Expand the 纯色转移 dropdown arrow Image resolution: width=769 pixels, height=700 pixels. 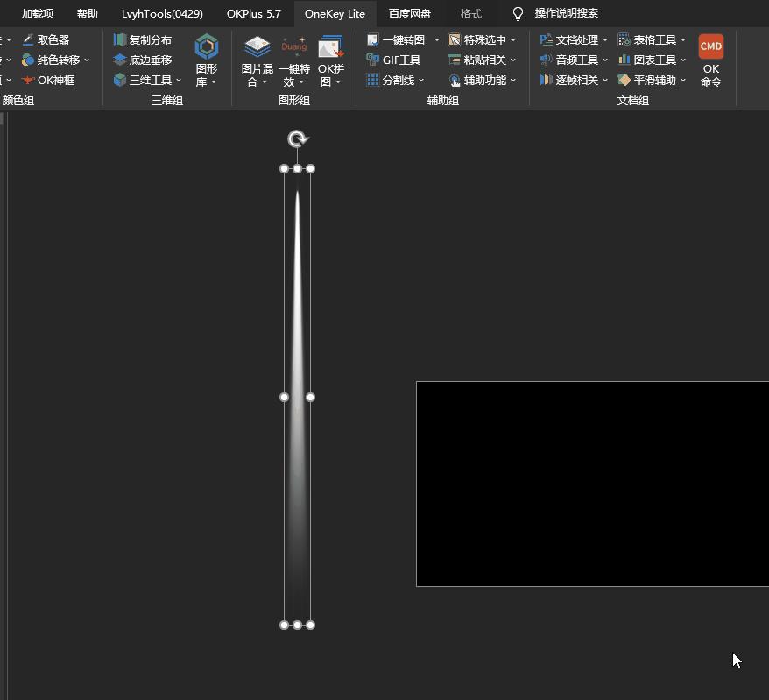pos(87,60)
